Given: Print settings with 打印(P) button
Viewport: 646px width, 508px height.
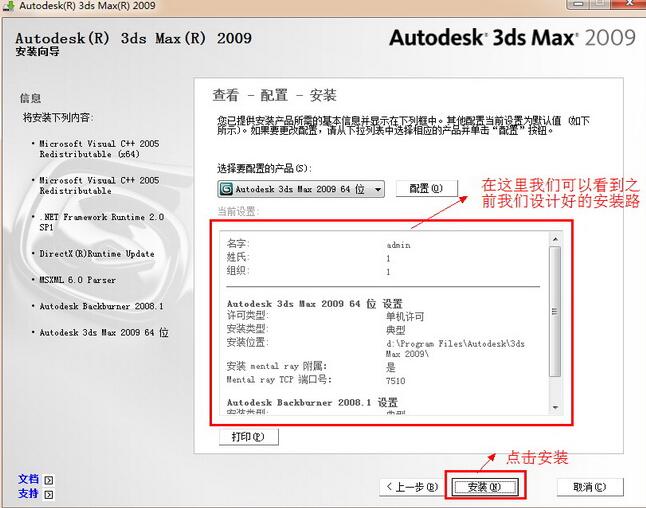Looking at the screenshot, I should coord(248,437).
